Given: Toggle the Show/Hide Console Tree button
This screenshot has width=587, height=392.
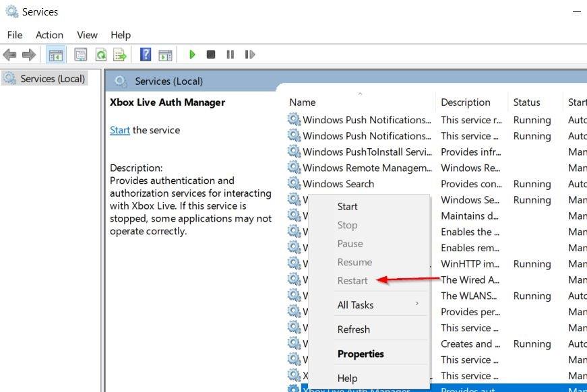Looking at the screenshot, I should point(56,55).
